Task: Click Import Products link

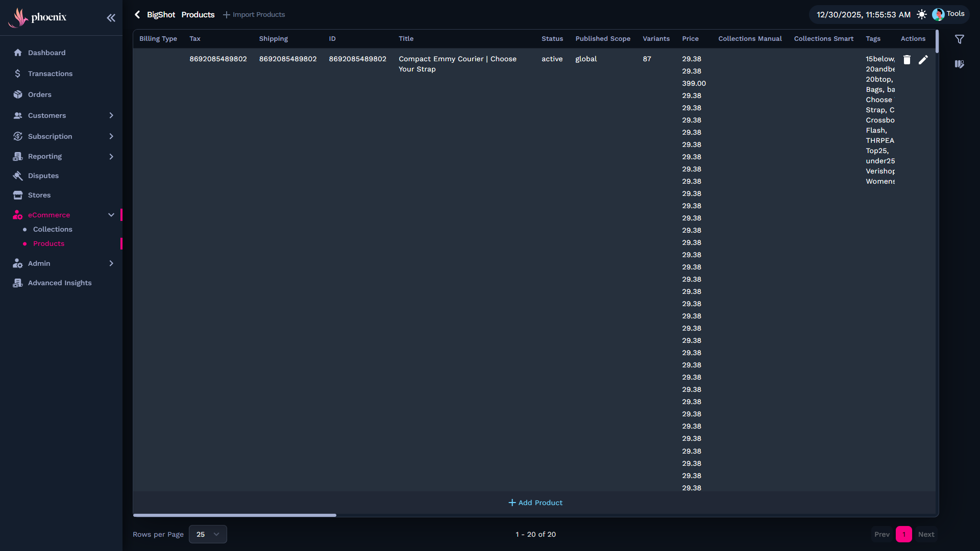Action: click(254, 15)
